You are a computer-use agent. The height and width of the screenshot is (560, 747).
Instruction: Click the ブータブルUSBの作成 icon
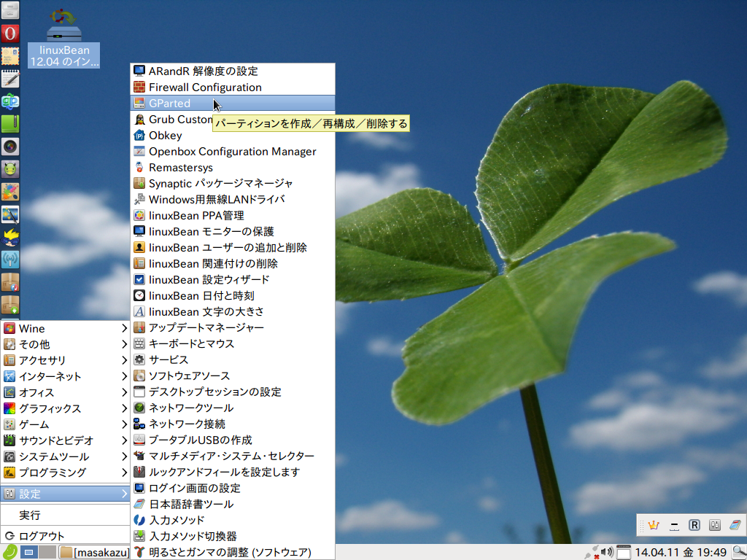(139, 440)
